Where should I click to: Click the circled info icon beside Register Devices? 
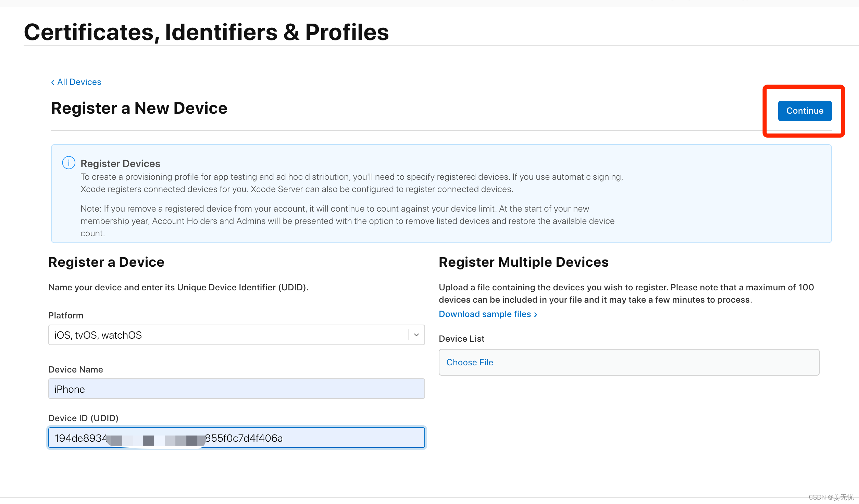(69, 163)
